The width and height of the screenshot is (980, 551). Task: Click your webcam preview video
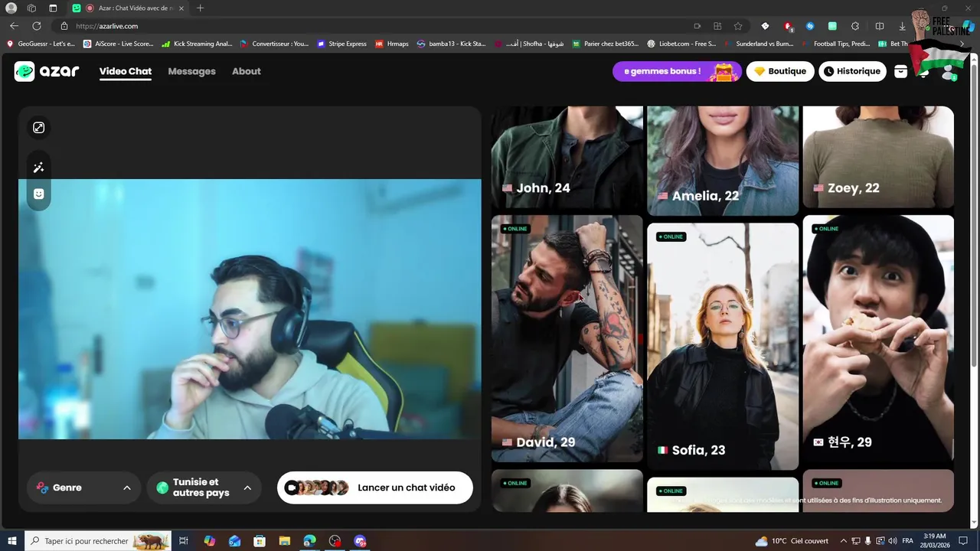(x=250, y=309)
